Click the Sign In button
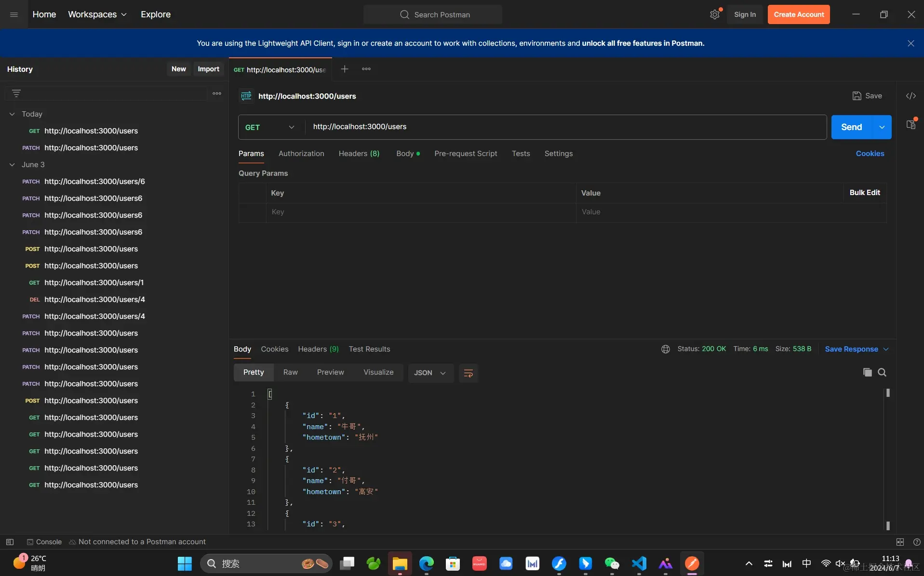This screenshot has height=576, width=924. pyautogui.click(x=745, y=14)
